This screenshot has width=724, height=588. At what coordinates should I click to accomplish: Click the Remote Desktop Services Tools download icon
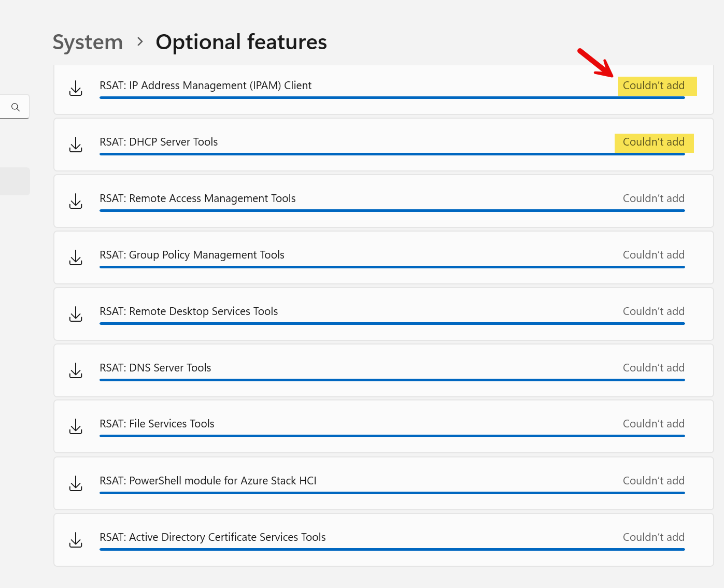click(x=76, y=314)
